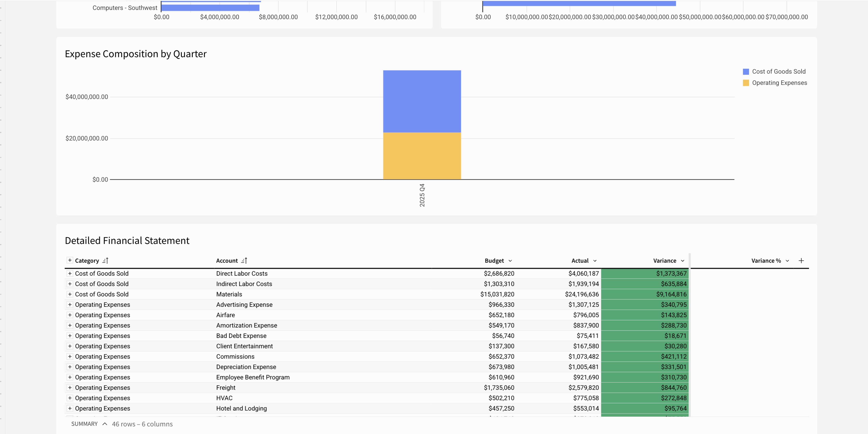Screen dimensions: 868x434
Task: Click the Account column header
Action: (x=227, y=260)
